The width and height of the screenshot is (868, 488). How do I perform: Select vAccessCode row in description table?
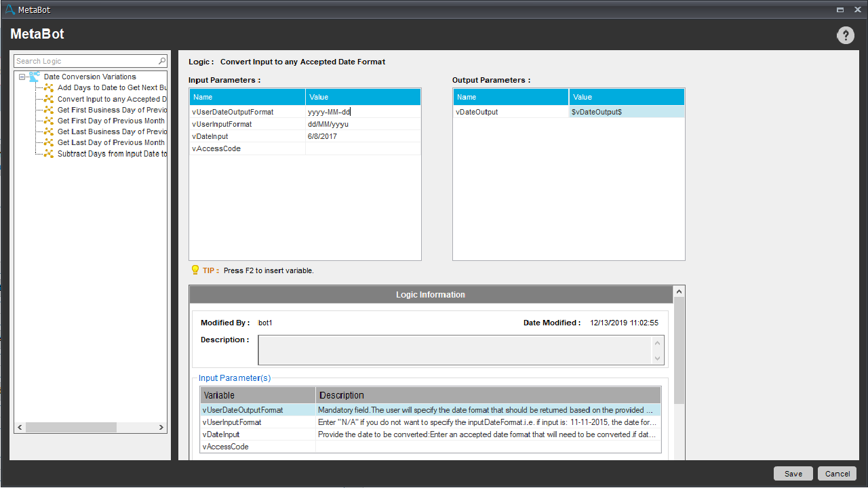pos(431,447)
